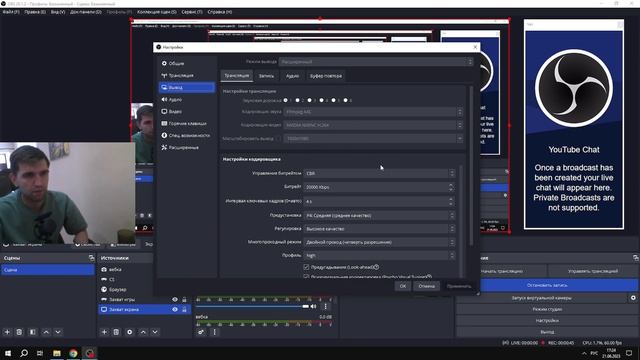This screenshot has width=640, height=360.
Task: Open Буфер повтора tab
Action: tap(325, 76)
